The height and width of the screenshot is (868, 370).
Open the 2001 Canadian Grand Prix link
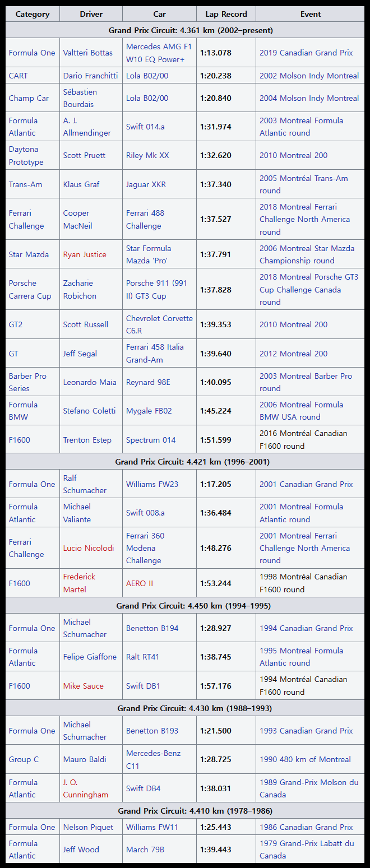tap(306, 484)
